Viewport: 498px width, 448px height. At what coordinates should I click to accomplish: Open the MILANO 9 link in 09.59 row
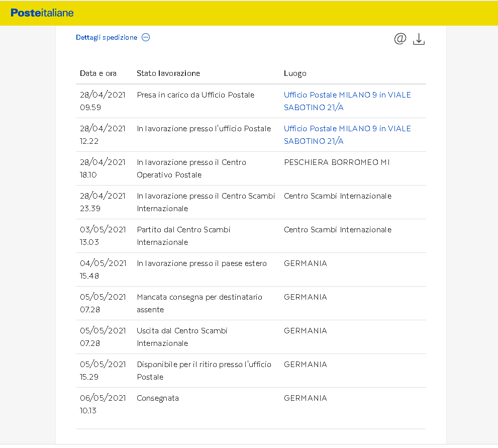pos(347,101)
